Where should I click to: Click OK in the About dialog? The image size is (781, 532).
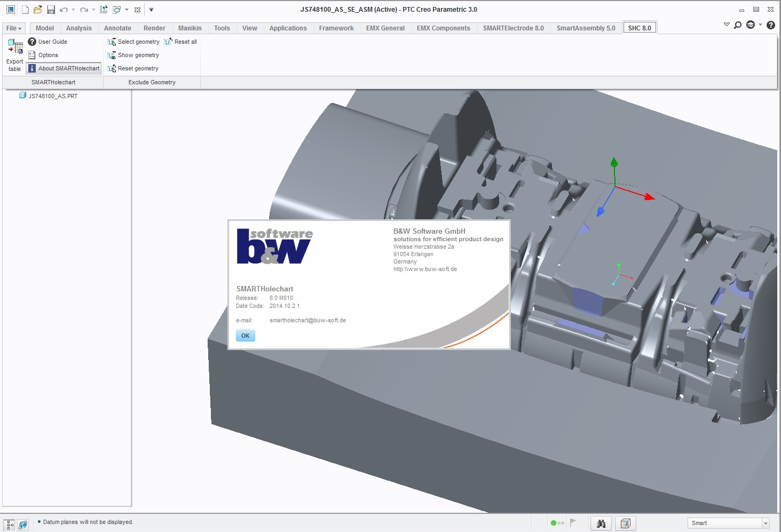(246, 336)
